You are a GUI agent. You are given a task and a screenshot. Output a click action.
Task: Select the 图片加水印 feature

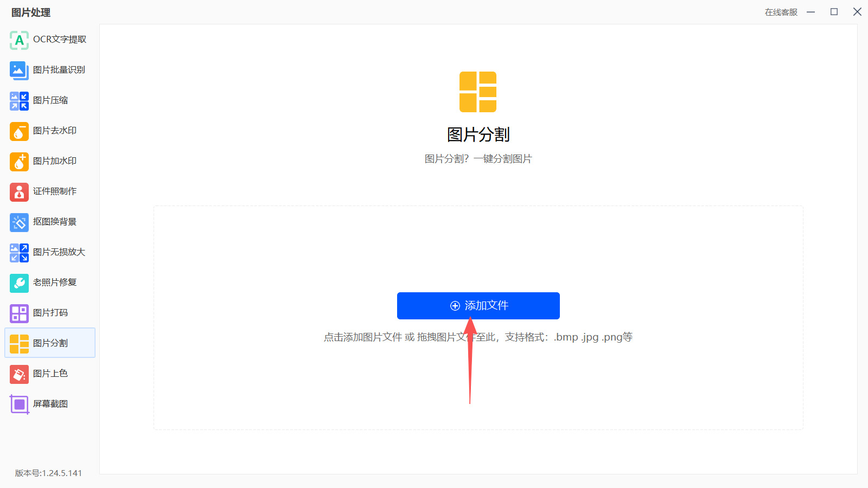click(x=49, y=160)
